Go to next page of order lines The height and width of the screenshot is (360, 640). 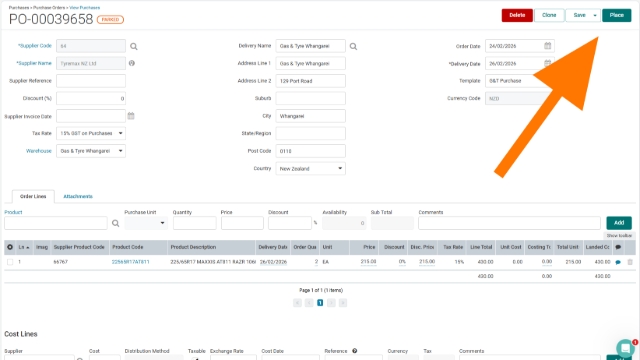coord(331,303)
